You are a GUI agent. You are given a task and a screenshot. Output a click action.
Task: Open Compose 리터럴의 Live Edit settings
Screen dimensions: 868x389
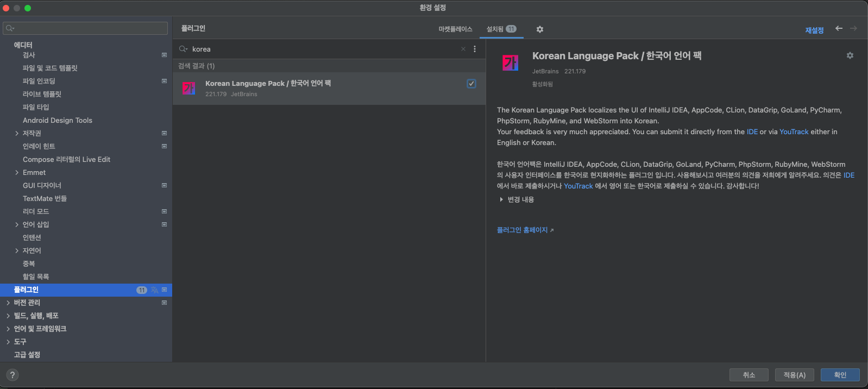point(66,159)
